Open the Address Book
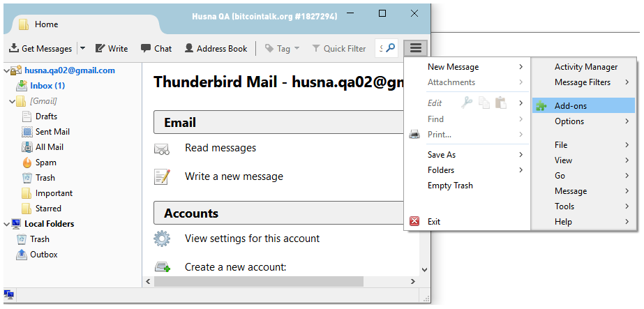644x309 pixels. [216, 48]
